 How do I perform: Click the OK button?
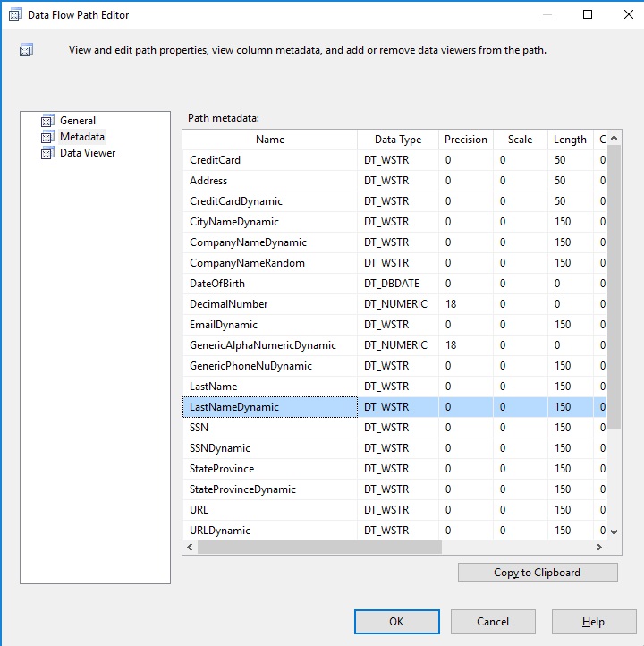[x=396, y=621]
